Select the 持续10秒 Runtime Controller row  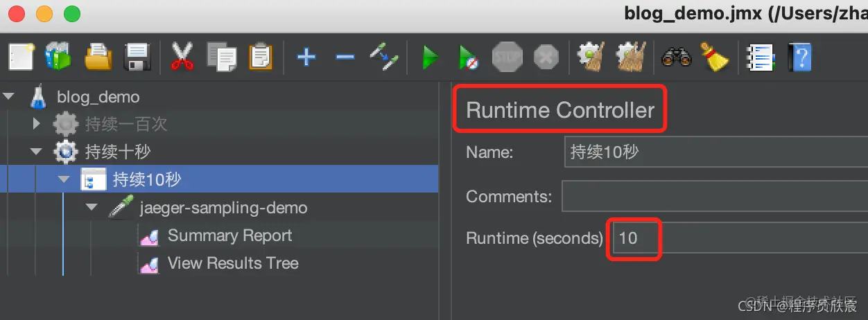tap(219, 179)
